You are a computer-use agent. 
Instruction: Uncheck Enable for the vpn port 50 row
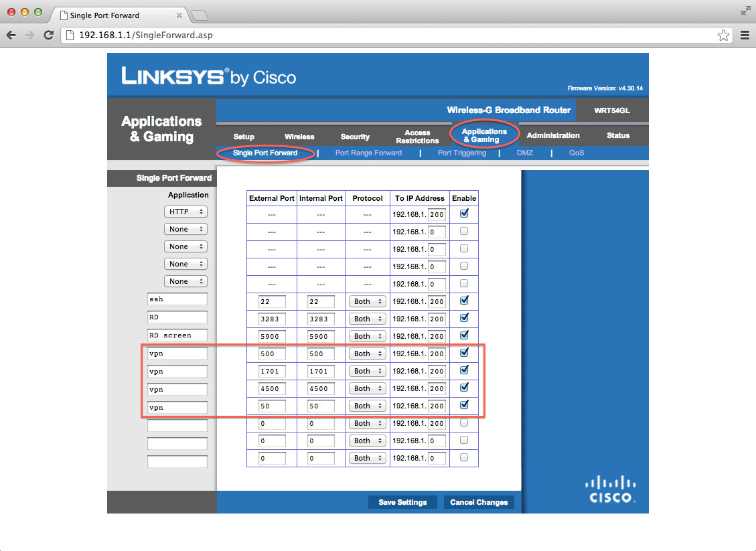tap(464, 405)
